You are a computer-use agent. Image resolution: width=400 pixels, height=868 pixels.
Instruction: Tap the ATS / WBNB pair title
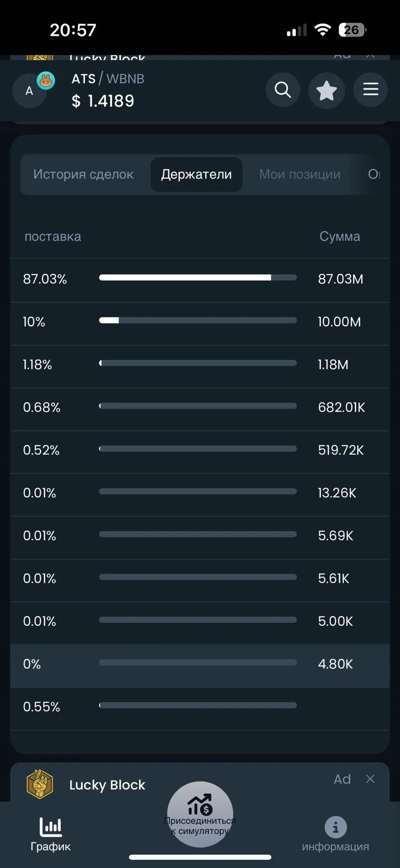pyautogui.click(x=108, y=79)
